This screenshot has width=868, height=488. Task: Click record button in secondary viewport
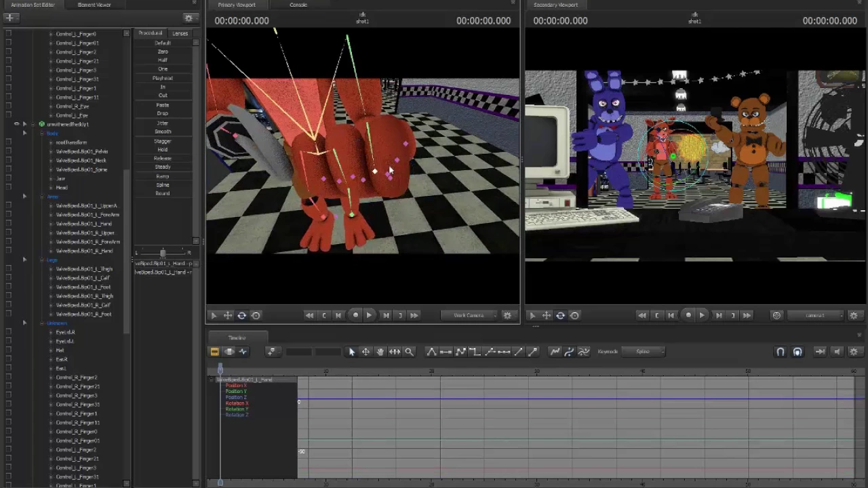coord(688,315)
